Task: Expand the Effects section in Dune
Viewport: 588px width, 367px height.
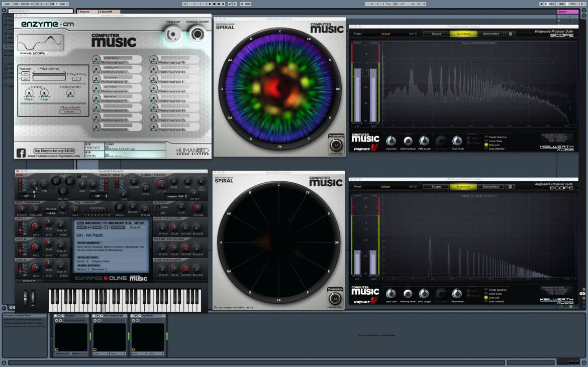Action: tap(29, 281)
